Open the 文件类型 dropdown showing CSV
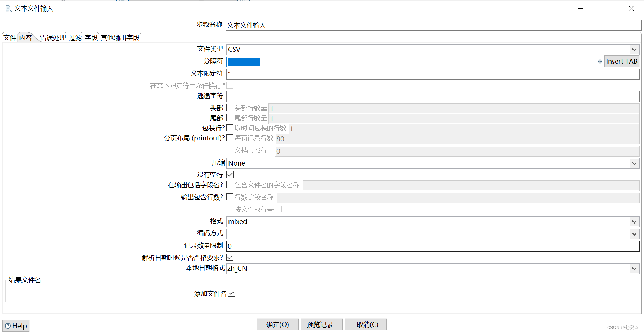Viewport: 644px width, 333px height. [634, 49]
